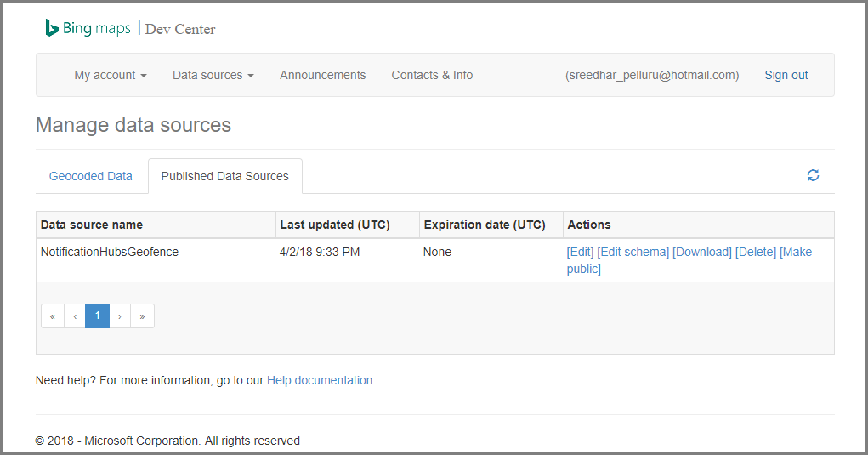This screenshot has width=868, height=455.
Task: Delete the NotificationHubsGeofence data source
Action: (x=756, y=252)
